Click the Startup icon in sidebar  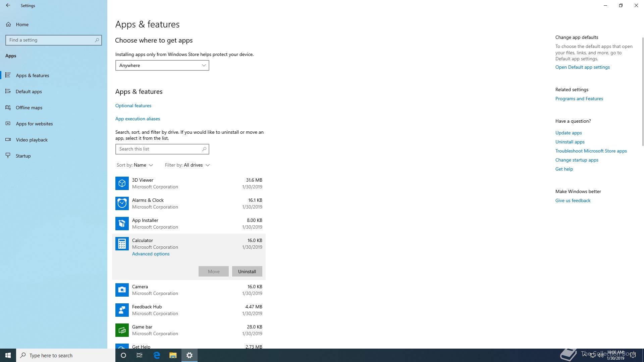pyautogui.click(x=8, y=156)
